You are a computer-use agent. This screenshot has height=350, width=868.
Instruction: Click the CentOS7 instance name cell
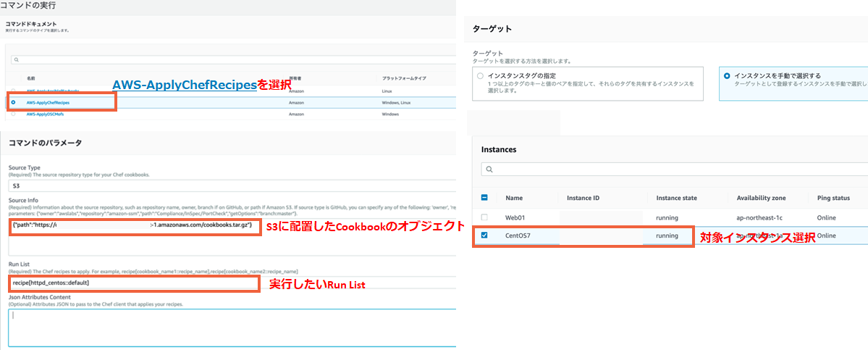click(518, 236)
